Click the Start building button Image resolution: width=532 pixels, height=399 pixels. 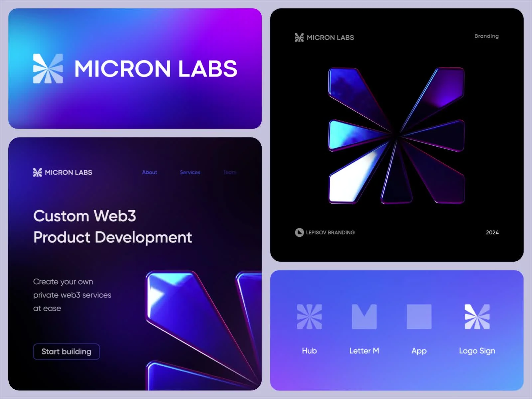pyautogui.click(x=66, y=351)
